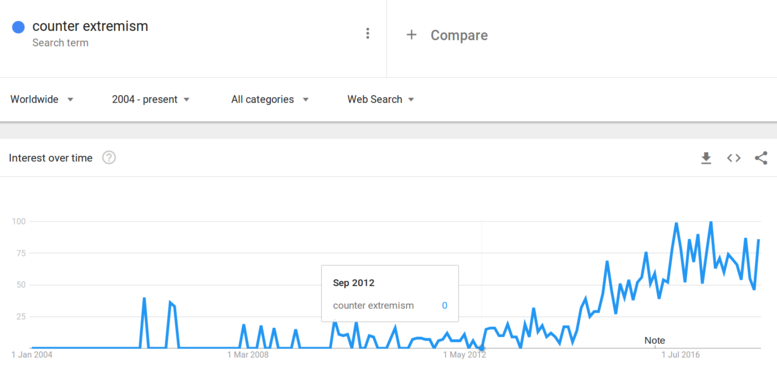Viewport: 777px width, 390px height.
Task: Expand the Worldwide region dropdown
Action: click(x=42, y=99)
